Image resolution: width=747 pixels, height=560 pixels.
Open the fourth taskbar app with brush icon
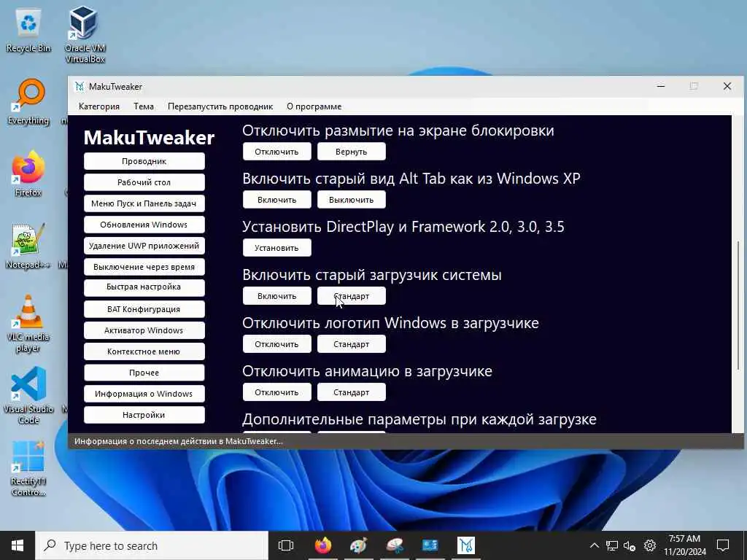point(395,545)
